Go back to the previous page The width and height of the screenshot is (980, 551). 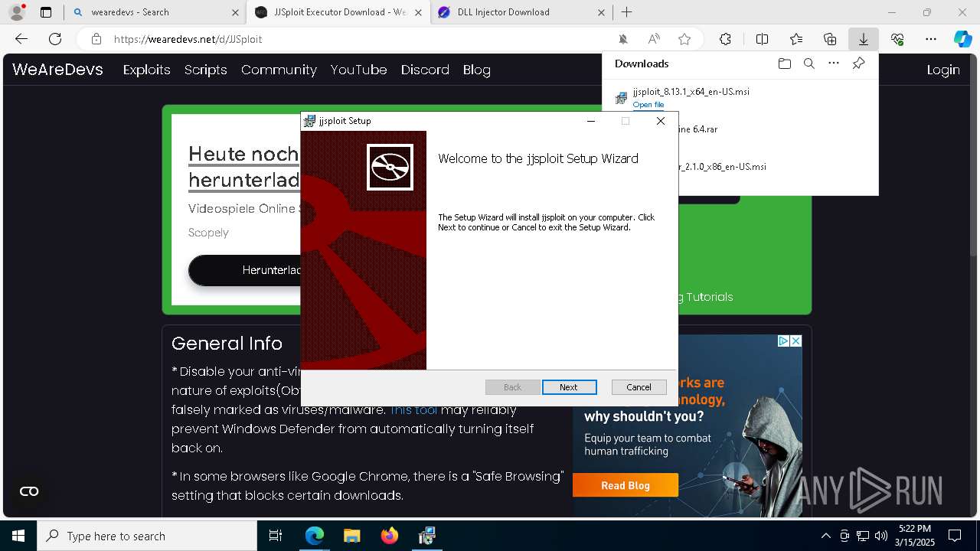coord(21,39)
